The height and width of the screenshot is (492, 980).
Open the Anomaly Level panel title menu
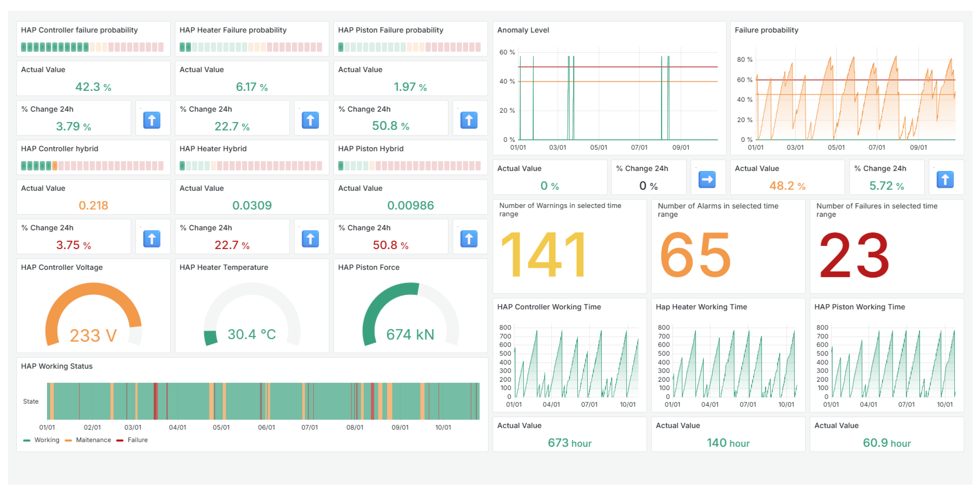coord(523,30)
